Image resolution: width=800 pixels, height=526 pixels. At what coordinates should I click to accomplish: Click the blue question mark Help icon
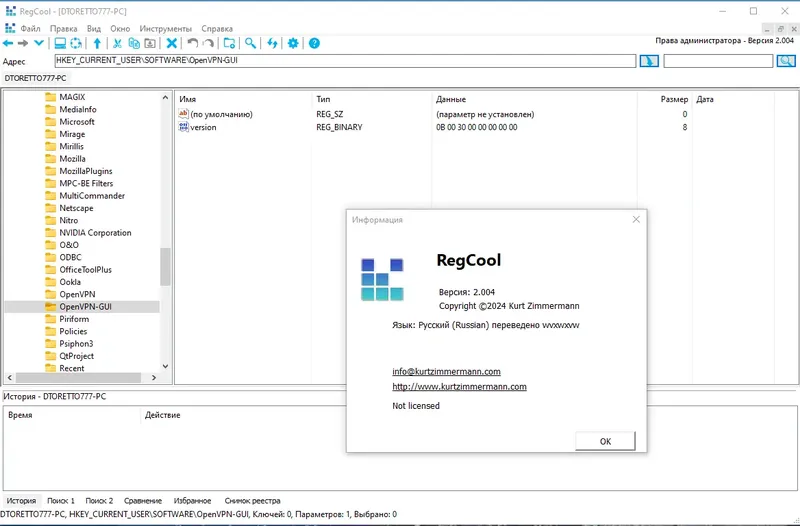click(314, 43)
